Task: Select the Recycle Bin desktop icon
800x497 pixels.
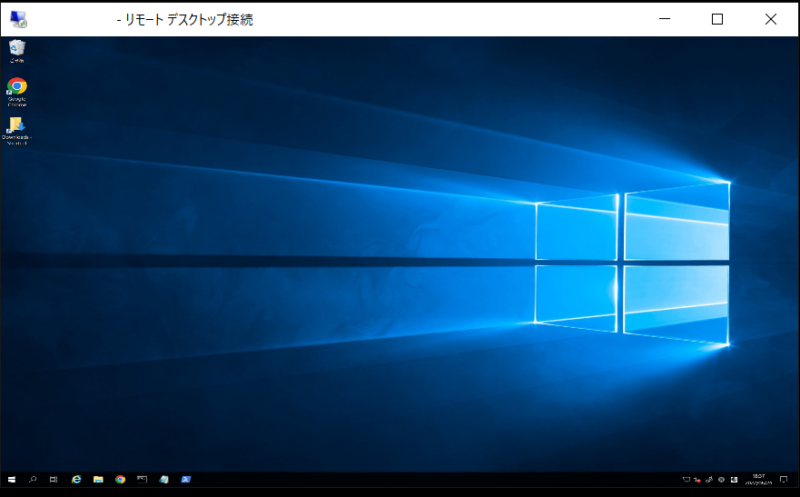Action: tap(17, 52)
